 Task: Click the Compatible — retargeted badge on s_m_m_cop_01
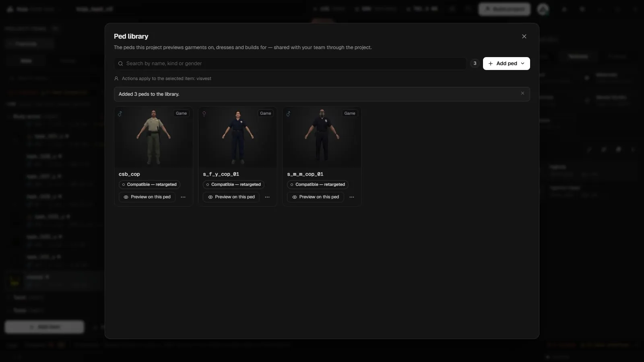coord(318,185)
